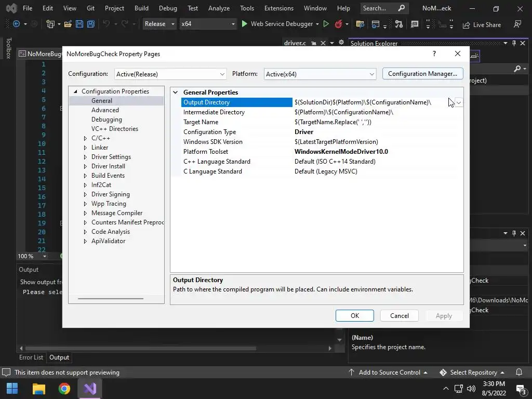Click the Redo arrow icon
Viewport: 532px width, 399px height.
(x=125, y=24)
